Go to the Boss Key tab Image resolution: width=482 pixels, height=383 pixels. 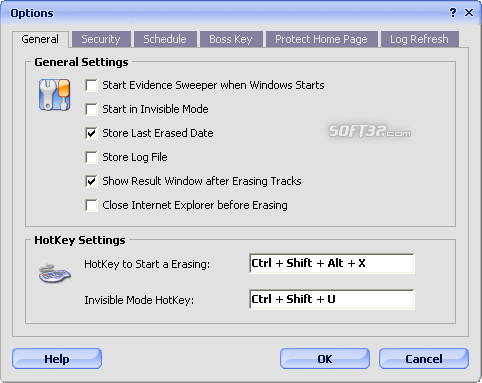(x=231, y=39)
